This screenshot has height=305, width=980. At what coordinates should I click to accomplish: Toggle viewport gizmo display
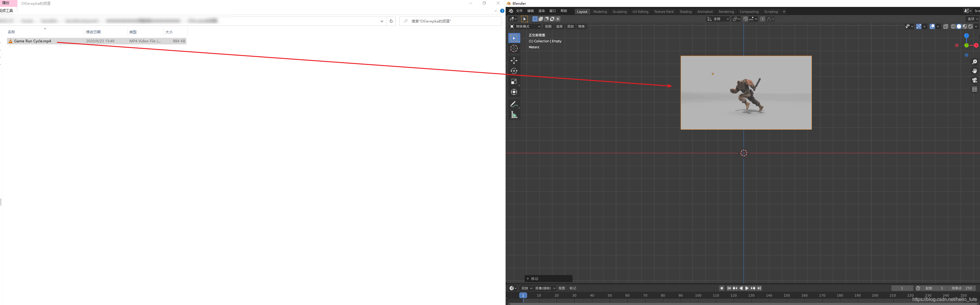tap(918, 27)
